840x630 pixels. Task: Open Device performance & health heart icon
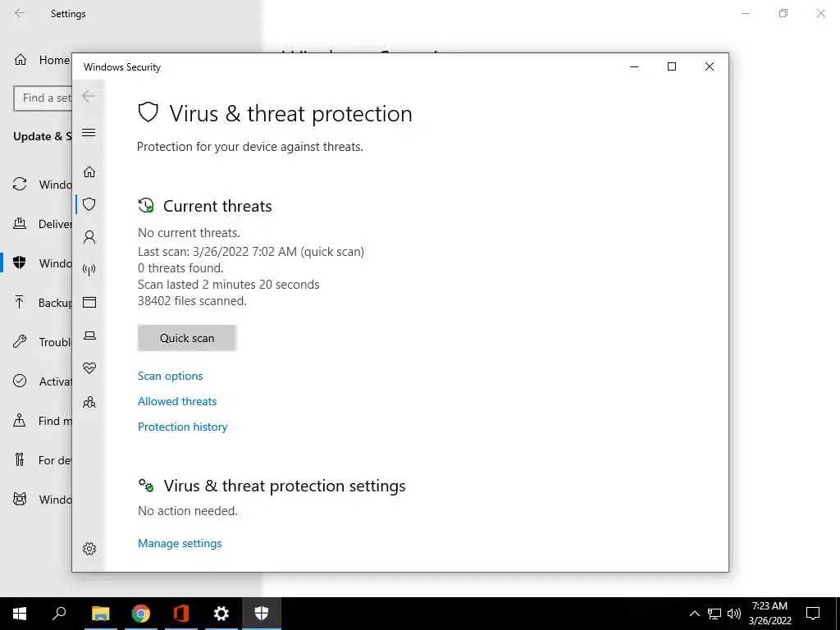[x=89, y=368]
